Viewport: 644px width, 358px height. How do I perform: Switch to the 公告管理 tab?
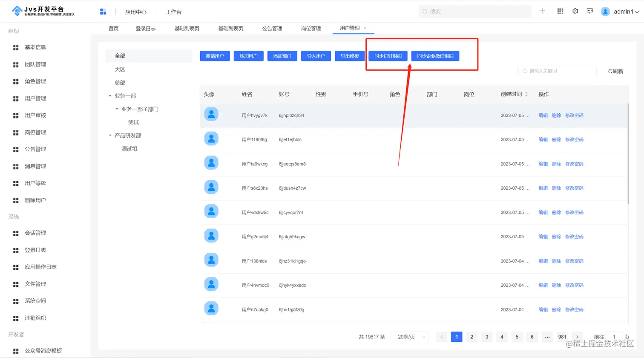(272, 29)
